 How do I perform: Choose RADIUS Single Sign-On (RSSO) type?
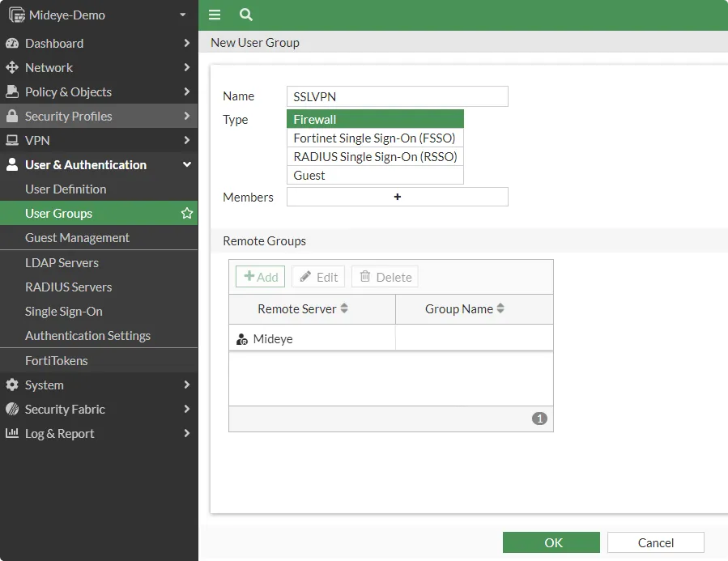point(375,156)
